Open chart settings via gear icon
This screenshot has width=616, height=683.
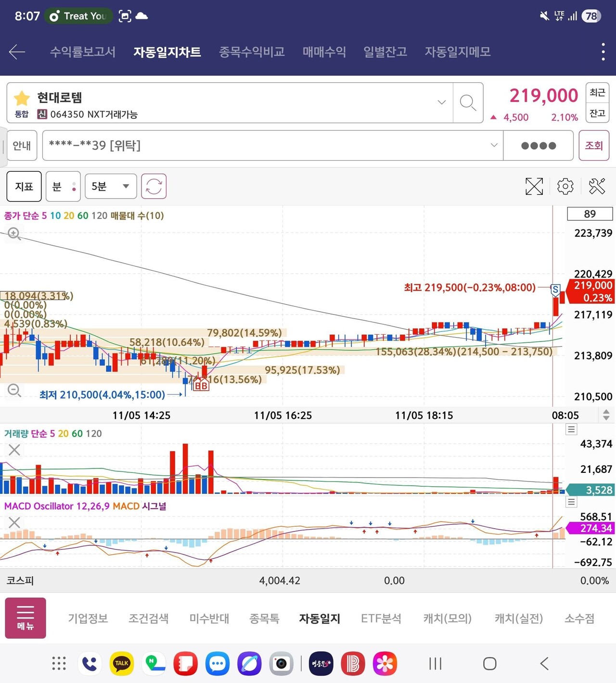(565, 186)
